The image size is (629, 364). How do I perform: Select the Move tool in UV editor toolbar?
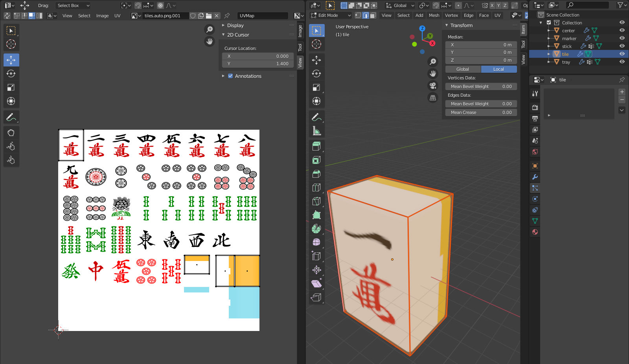pyautogui.click(x=11, y=60)
